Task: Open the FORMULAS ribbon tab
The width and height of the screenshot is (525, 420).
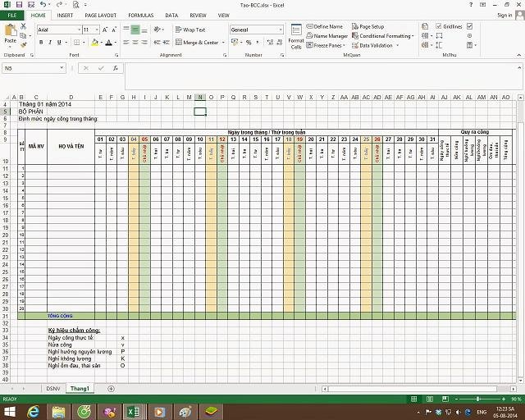Action: 140,16
